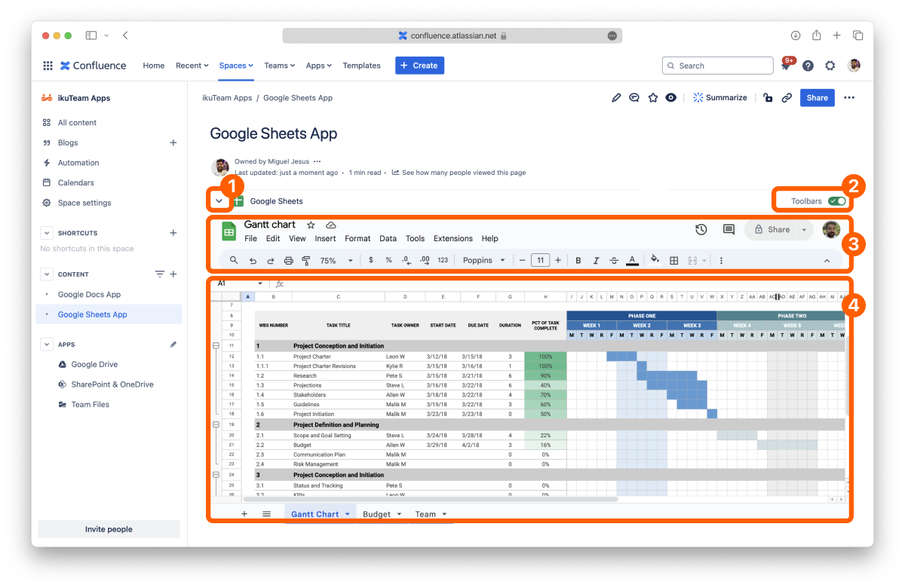The height and width of the screenshot is (588, 905).
Task: Open all sheets list icon
Action: tap(266, 513)
